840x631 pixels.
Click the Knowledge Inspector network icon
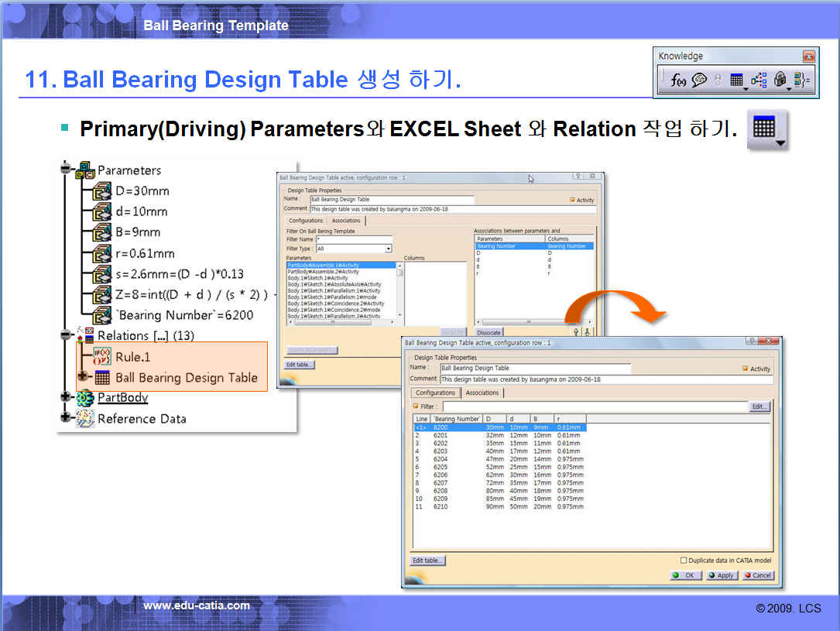(x=759, y=80)
